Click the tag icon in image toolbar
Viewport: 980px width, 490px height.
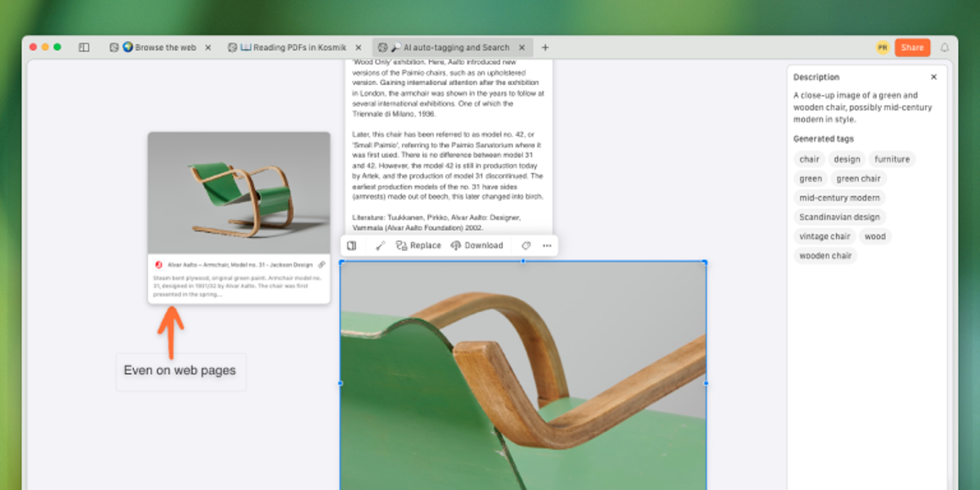[526, 246]
